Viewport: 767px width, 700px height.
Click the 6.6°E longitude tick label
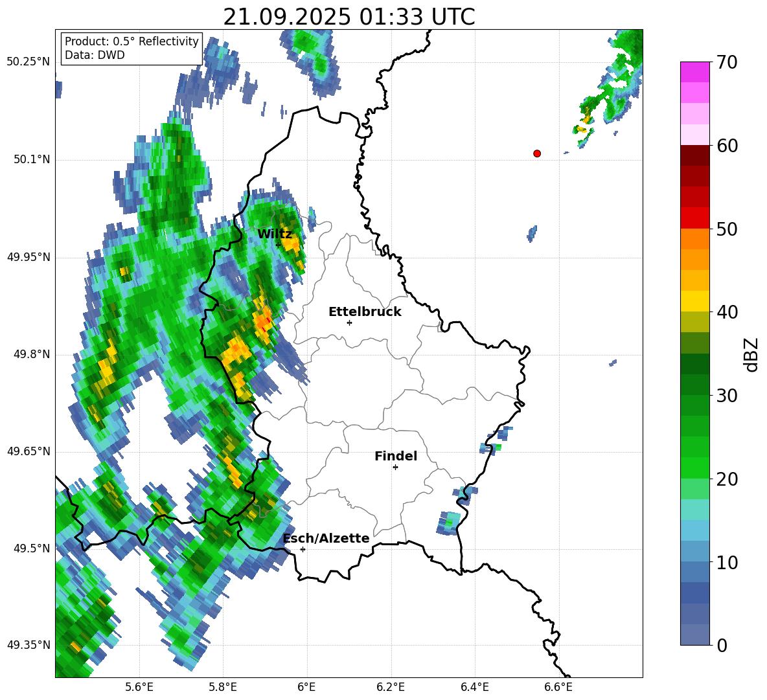click(558, 687)
